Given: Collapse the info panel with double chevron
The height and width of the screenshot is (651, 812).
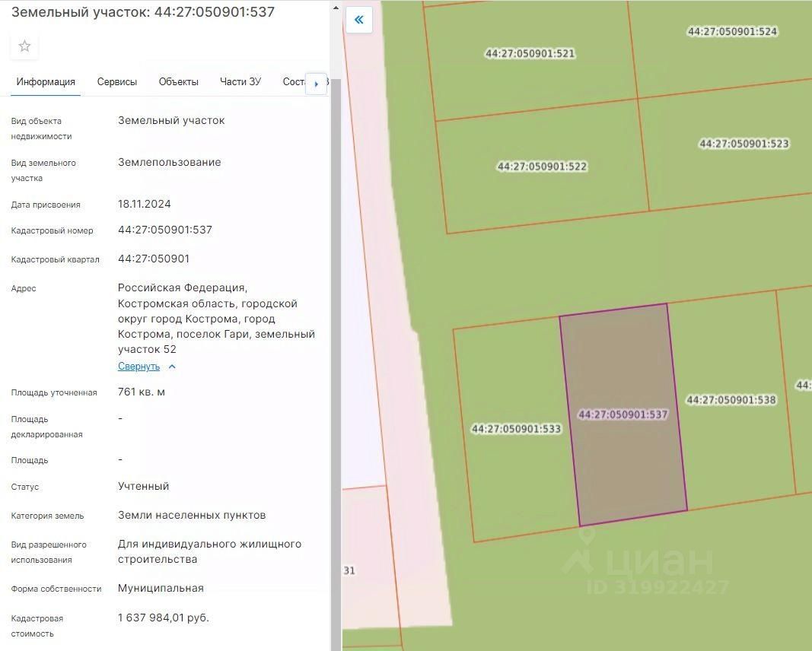Looking at the screenshot, I should (359, 21).
